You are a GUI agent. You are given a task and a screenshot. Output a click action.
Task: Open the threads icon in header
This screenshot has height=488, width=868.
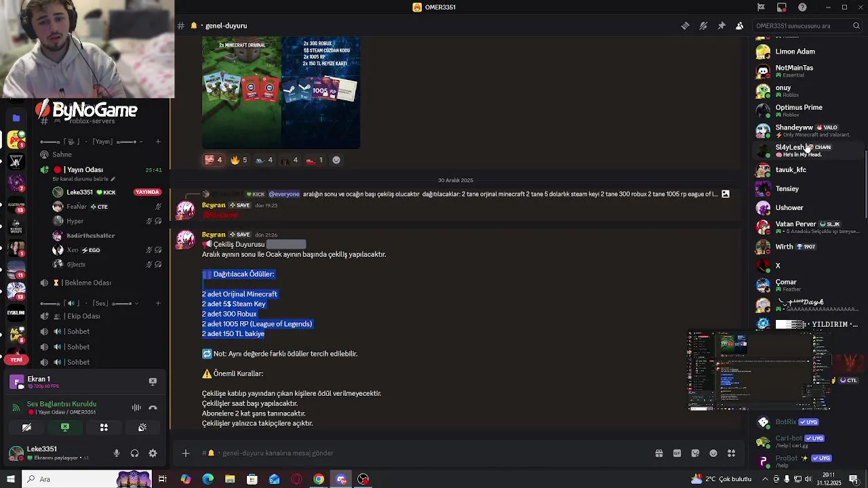(685, 26)
